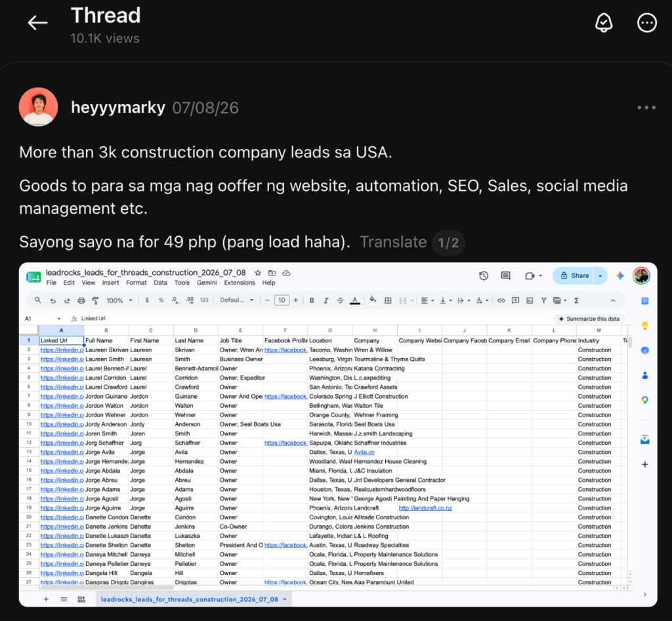The height and width of the screenshot is (621, 672).
Task: Check cloud document status icon
Action: tap(286, 273)
